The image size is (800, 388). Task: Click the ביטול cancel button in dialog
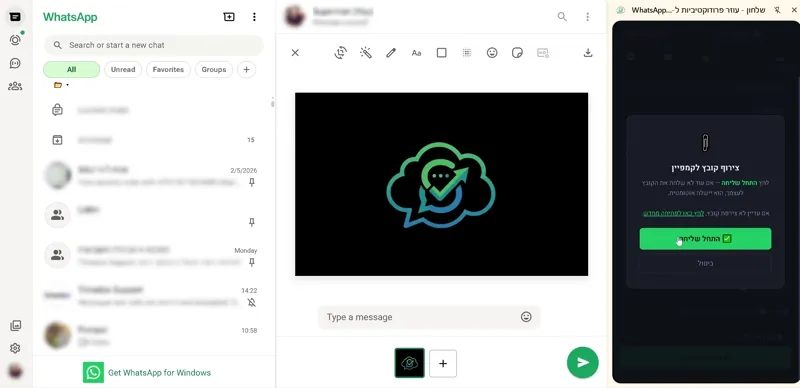[705, 263]
